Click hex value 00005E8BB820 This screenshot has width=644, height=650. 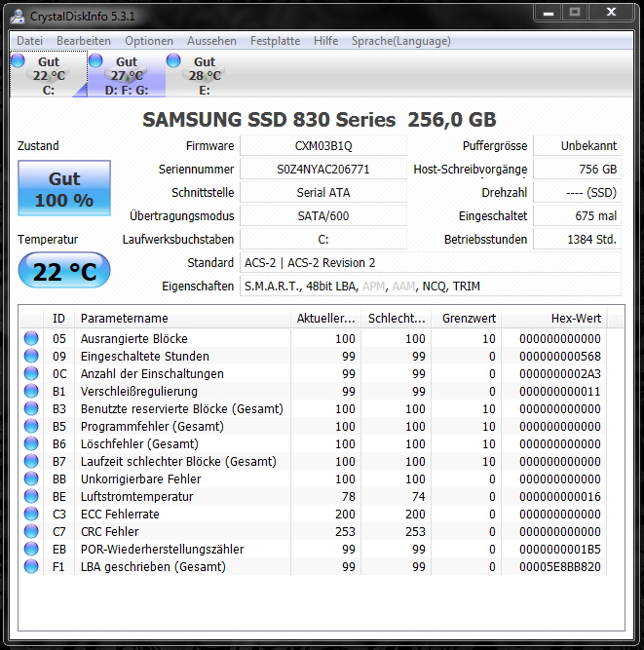[x=560, y=566]
